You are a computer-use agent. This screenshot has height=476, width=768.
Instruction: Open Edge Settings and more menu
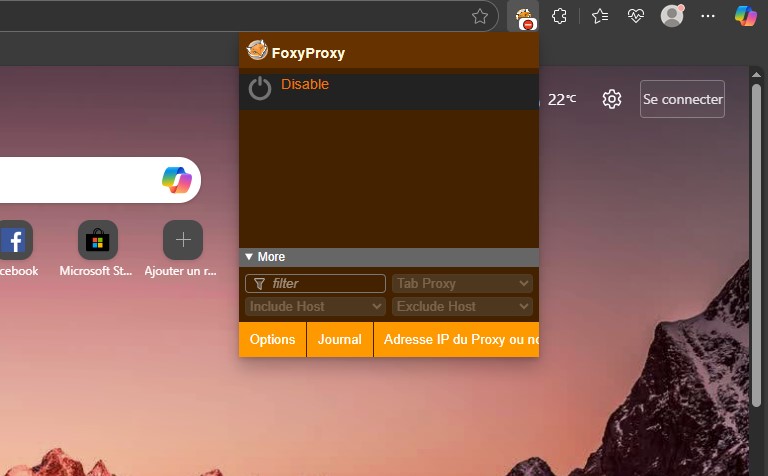pyautogui.click(x=708, y=16)
